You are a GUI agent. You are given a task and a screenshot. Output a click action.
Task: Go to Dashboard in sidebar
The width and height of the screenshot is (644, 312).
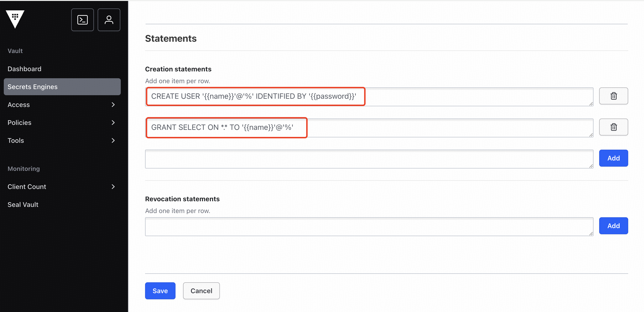coord(25,69)
